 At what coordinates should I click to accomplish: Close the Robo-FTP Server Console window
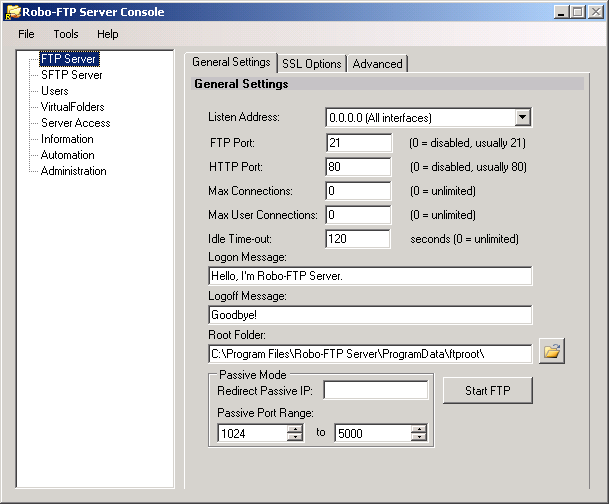(595, 12)
